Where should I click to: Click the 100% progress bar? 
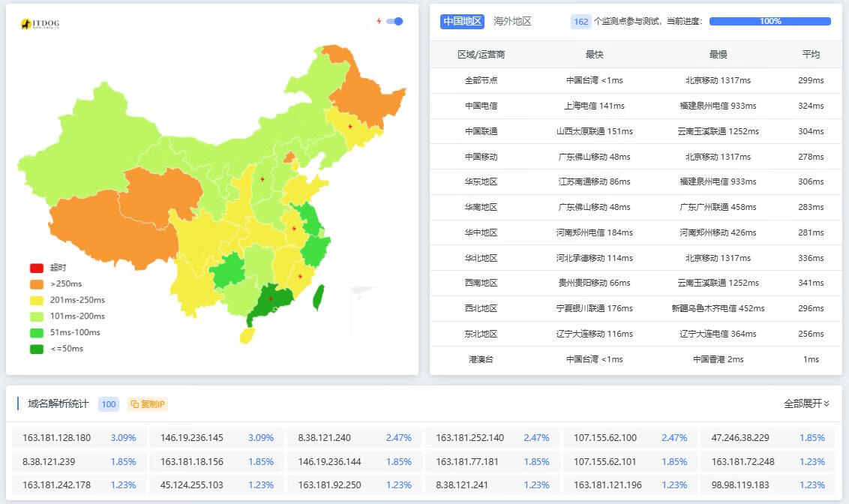769,21
